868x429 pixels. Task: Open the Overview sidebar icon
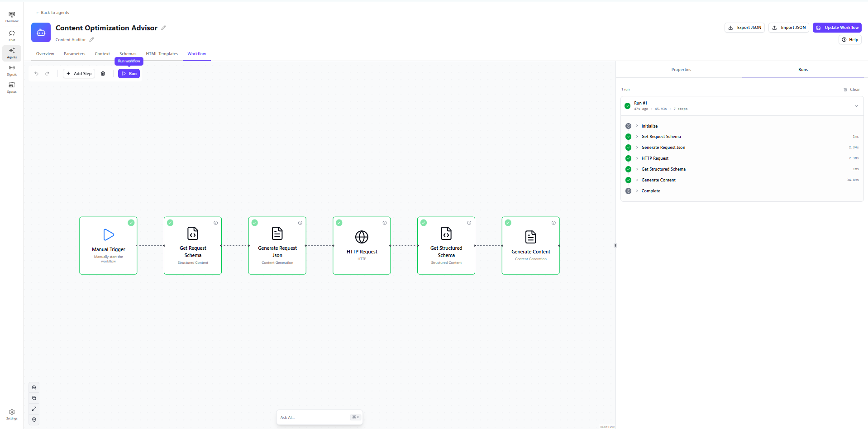(x=12, y=17)
